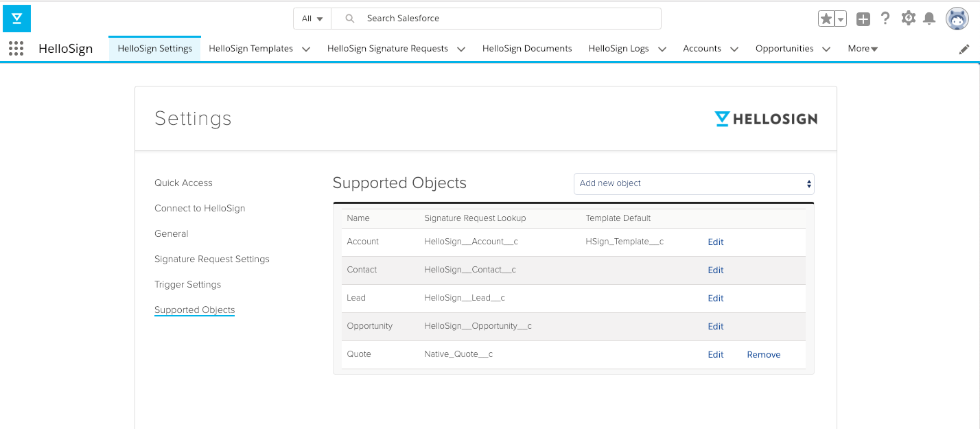Edit the Account object row

click(x=716, y=242)
